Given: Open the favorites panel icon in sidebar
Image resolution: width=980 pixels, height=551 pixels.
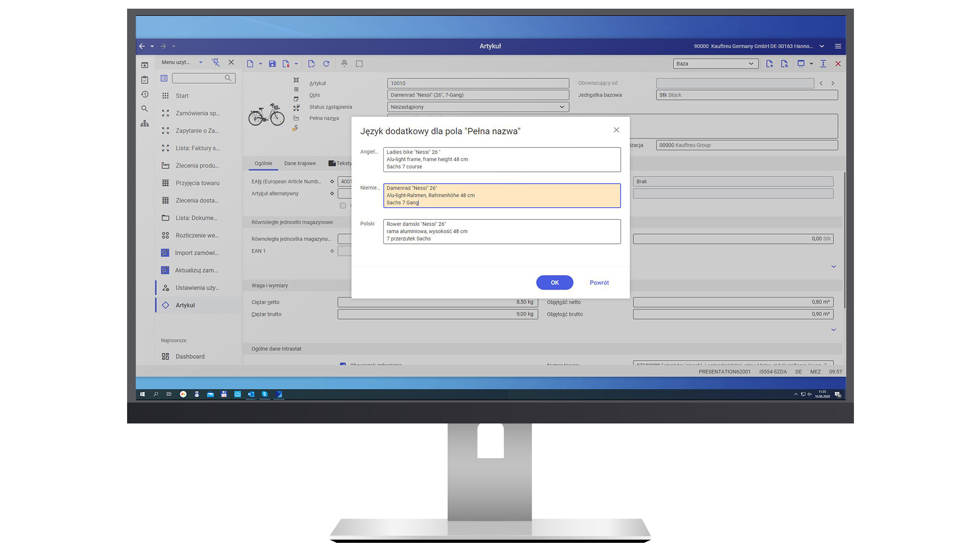Looking at the screenshot, I should click(144, 65).
